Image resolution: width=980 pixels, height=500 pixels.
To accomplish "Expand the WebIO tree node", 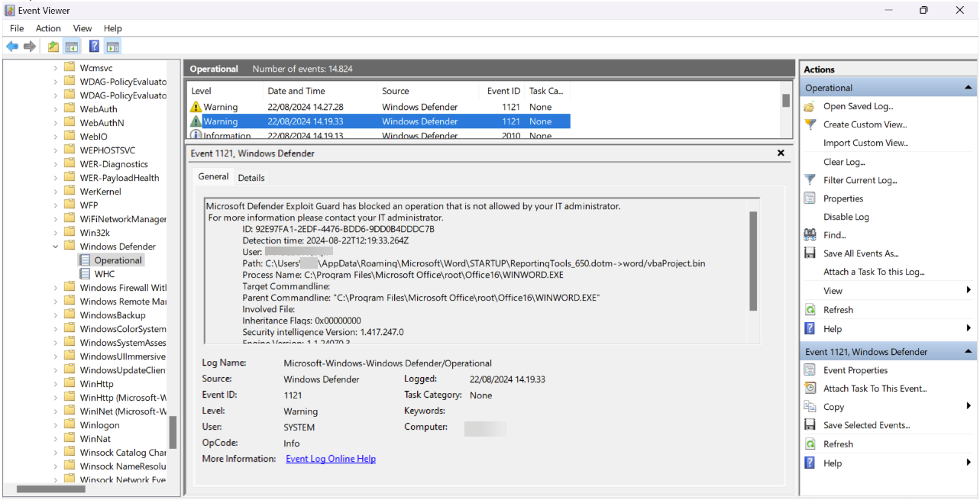I will 56,137.
